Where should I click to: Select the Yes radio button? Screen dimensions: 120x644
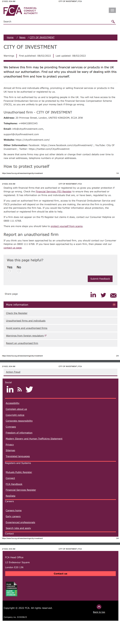coord(10,271)
